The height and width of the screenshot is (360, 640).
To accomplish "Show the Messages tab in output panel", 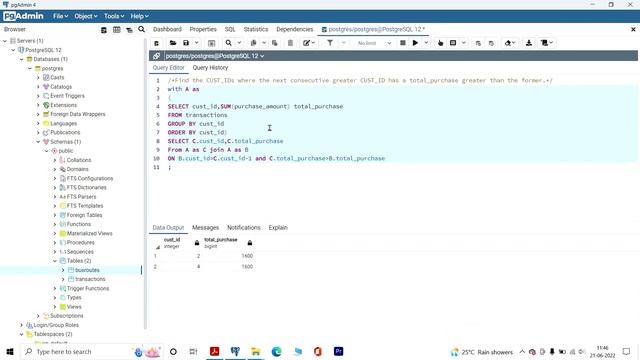I will [205, 228].
